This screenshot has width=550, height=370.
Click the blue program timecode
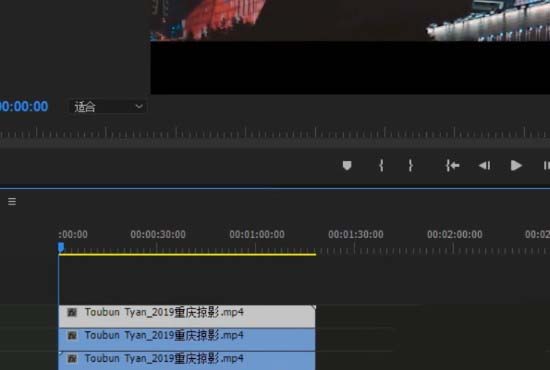coord(24,107)
